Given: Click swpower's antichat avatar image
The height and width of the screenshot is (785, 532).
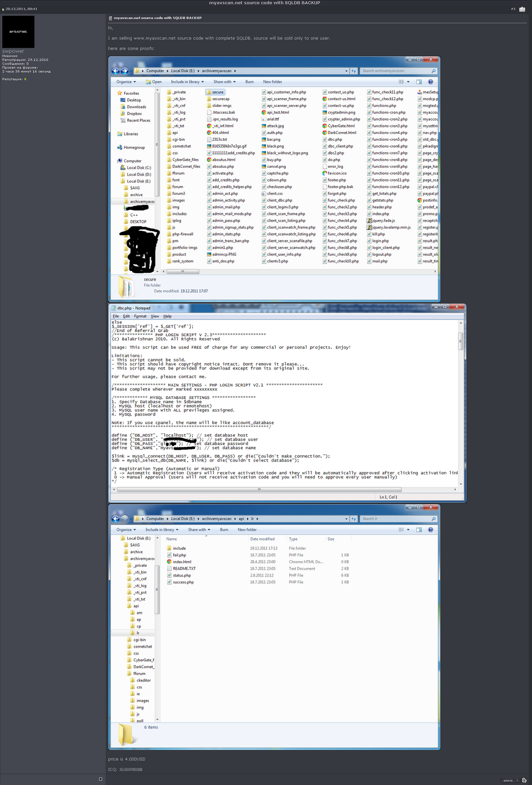Looking at the screenshot, I should click(x=18, y=32).
